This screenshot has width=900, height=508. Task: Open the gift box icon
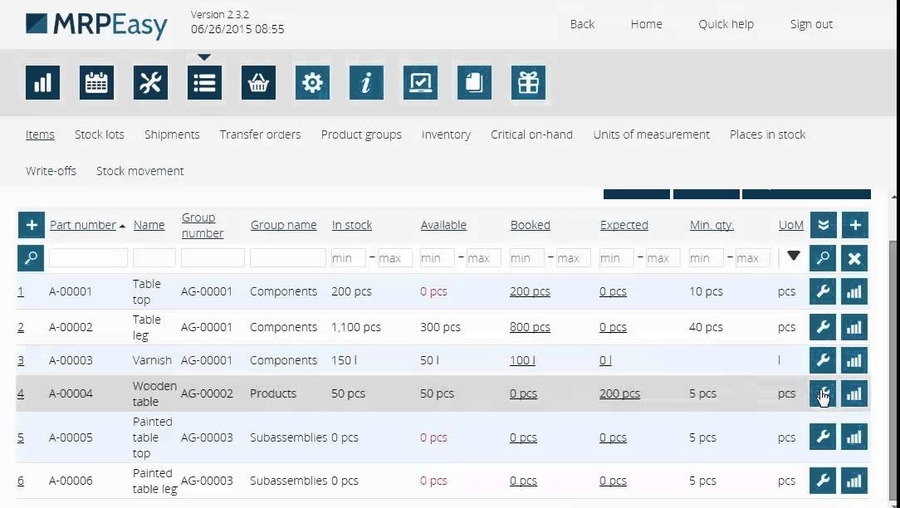[528, 83]
